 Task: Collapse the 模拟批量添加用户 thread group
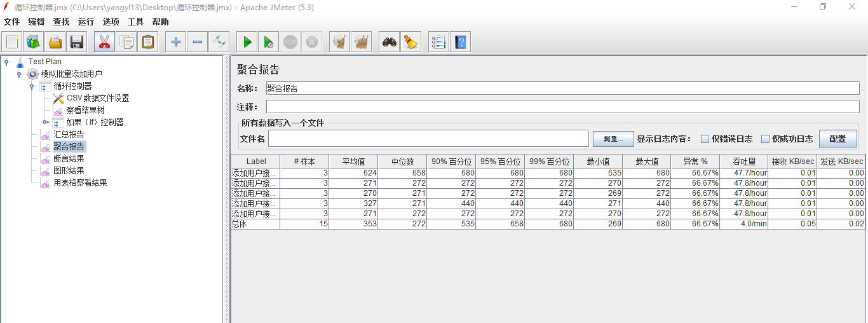19,74
